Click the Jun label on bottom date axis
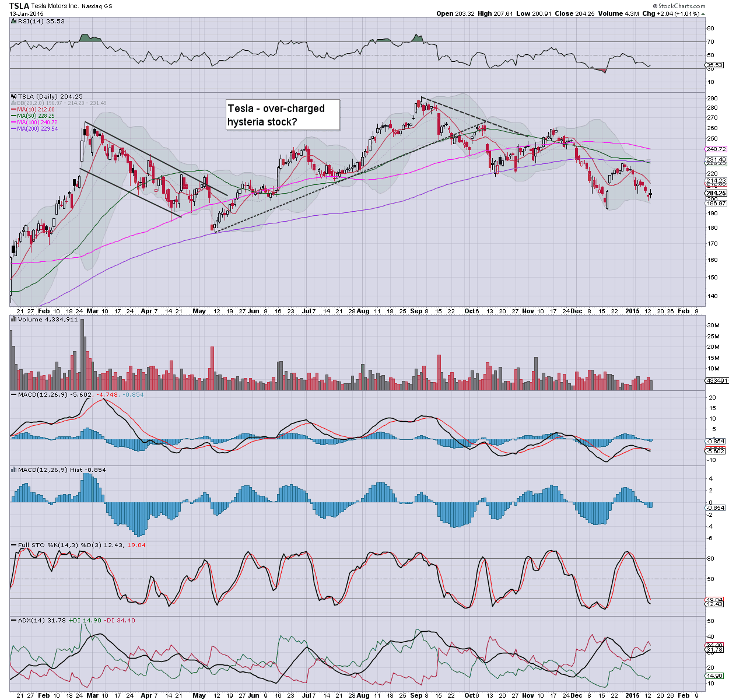 click(253, 695)
